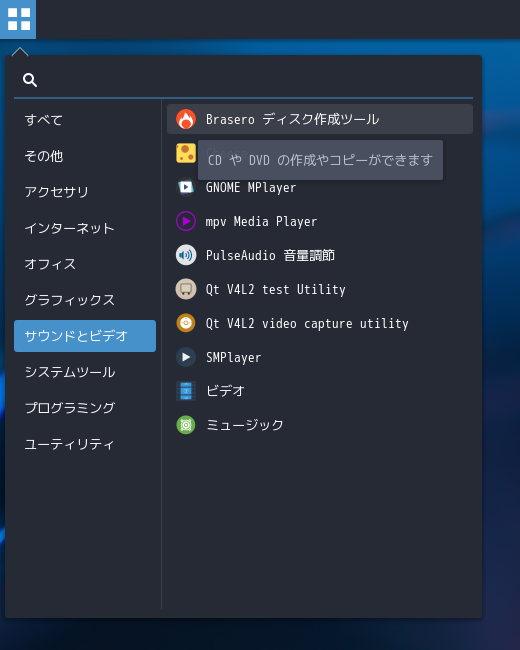Click the mpv purple play icon
This screenshot has width=520, height=650.
pyautogui.click(x=186, y=221)
